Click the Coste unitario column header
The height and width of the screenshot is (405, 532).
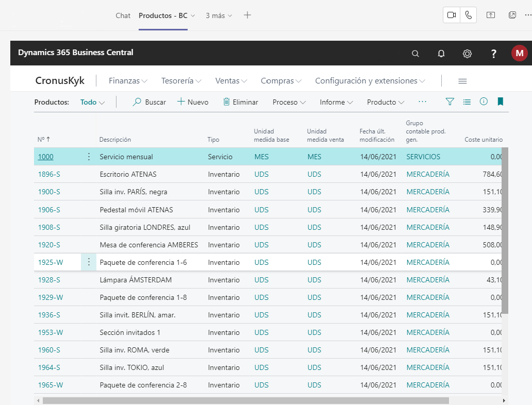(484, 140)
